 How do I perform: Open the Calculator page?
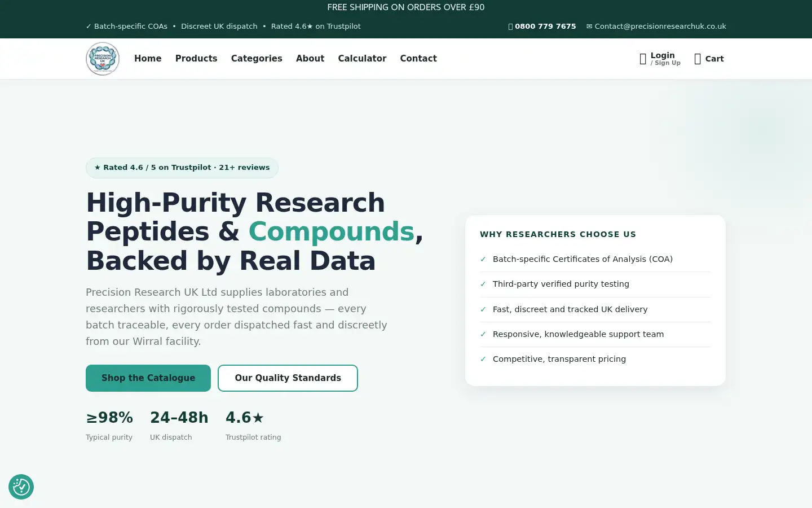[x=362, y=59]
